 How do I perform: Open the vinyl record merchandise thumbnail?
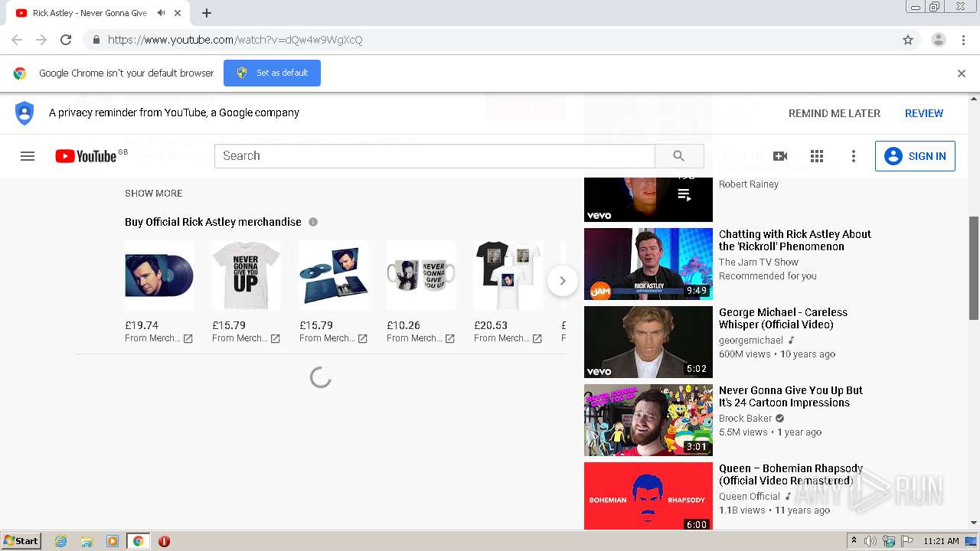point(159,275)
